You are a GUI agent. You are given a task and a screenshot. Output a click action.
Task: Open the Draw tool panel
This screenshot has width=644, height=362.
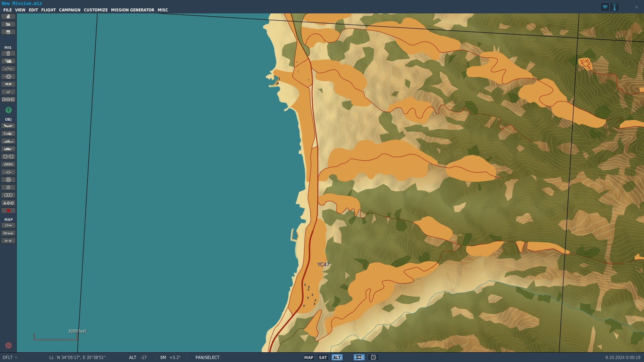point(8,233)
